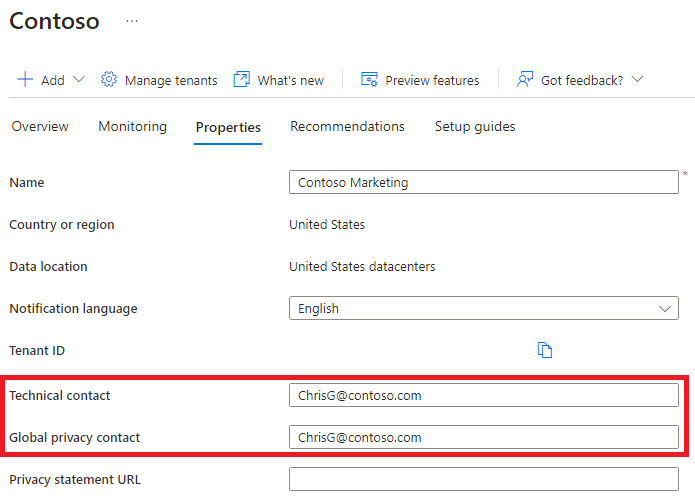Switch to the Monitoring tab
This screenshot has width=695, height=500.
(133, 127)
